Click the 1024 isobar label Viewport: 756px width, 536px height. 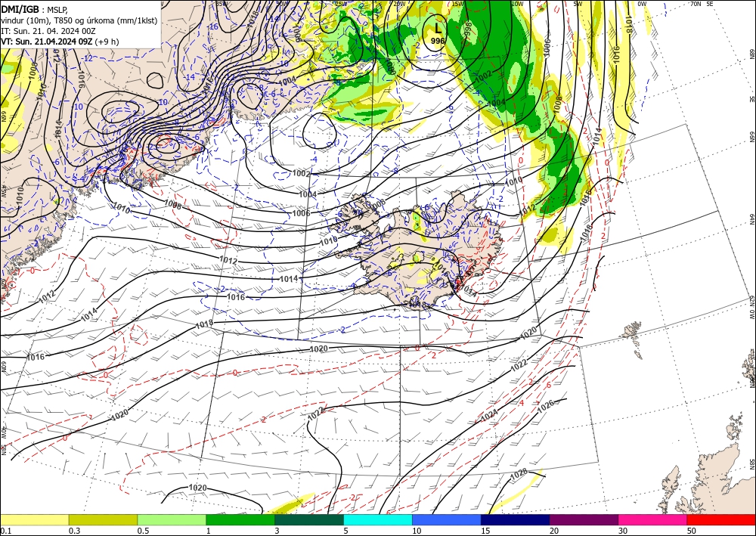pos(489,415)
